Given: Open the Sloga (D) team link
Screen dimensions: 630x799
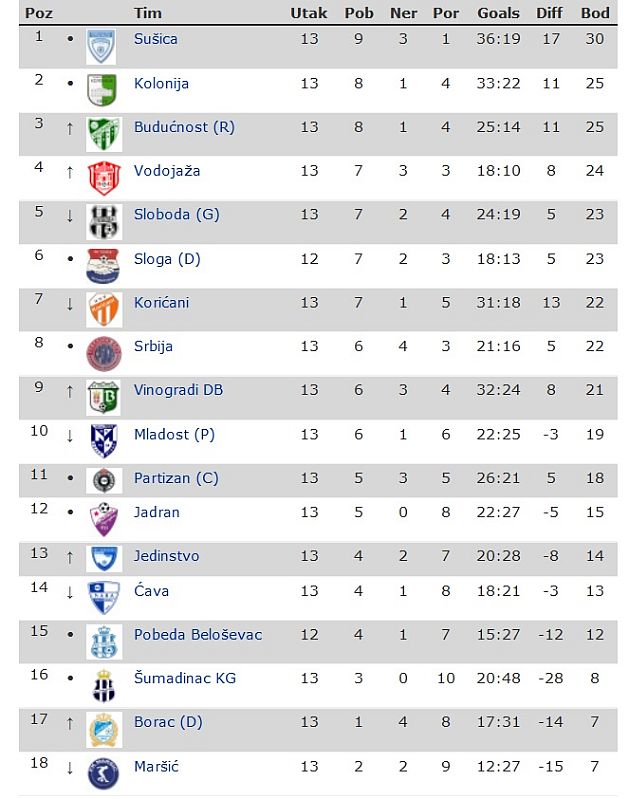Looking at the screenshot, I should pyautogui.click(x=167, y=258).
